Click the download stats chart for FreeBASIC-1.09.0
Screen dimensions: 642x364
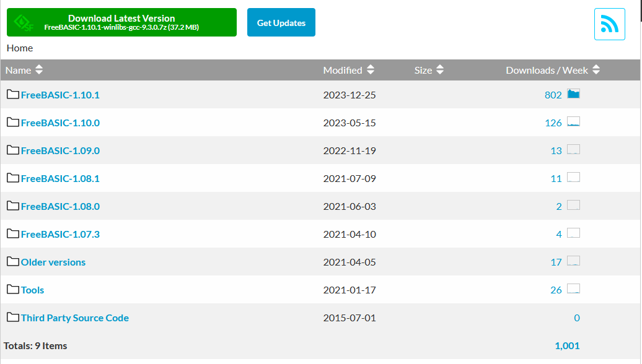click(573, 150)
